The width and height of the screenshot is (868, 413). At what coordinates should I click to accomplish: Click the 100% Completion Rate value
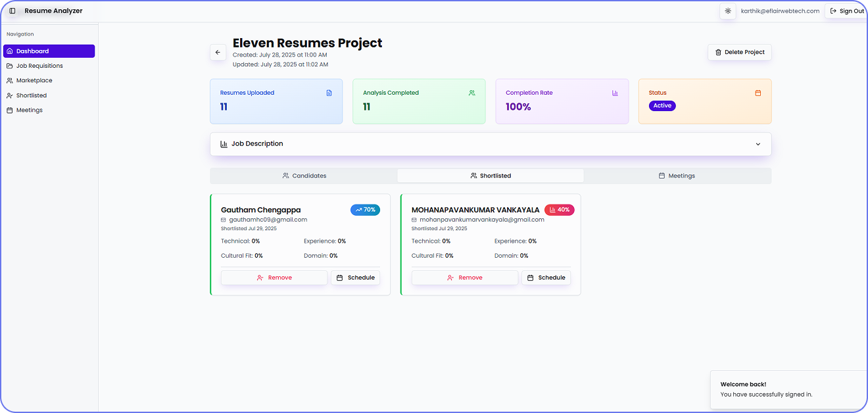tap(518, 107)
